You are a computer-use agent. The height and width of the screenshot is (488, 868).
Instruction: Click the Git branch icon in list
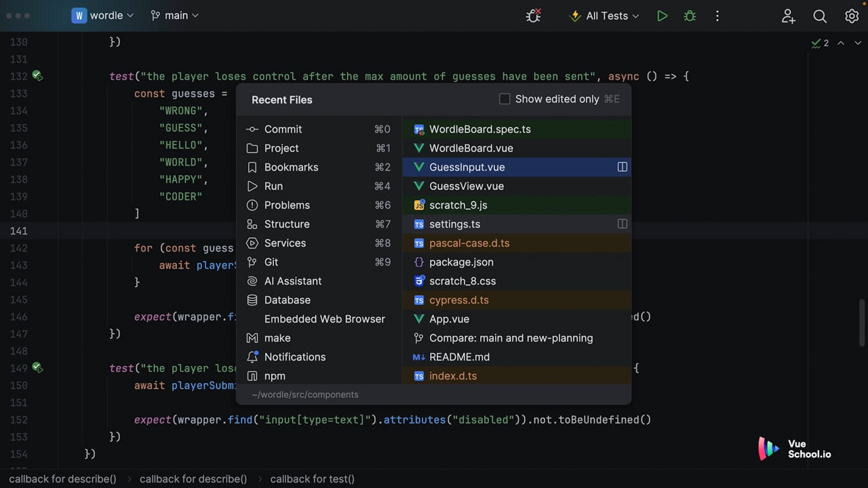(x=252, y=262)
